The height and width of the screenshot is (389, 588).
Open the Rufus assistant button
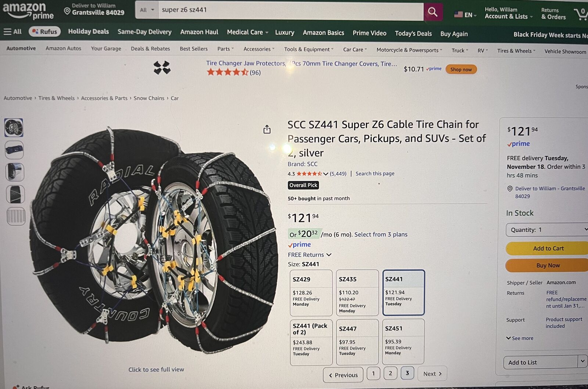point(45,32)
